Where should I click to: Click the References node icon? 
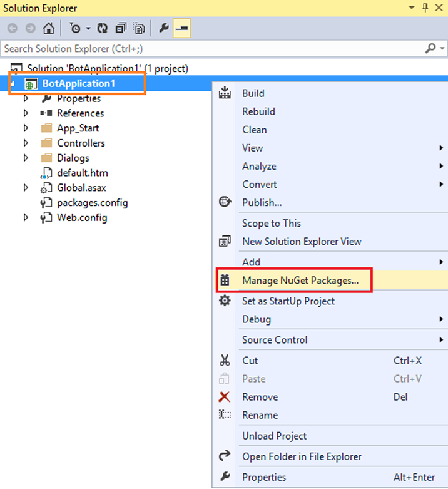46,113
